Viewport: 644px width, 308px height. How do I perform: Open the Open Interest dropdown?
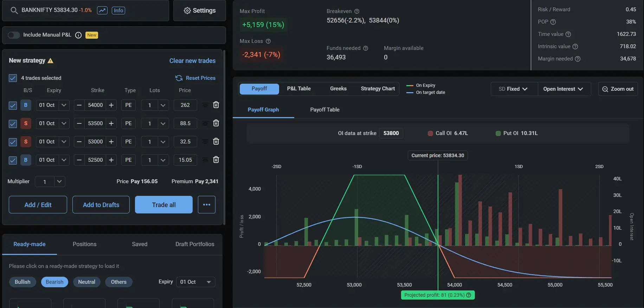tap(564, 89)
